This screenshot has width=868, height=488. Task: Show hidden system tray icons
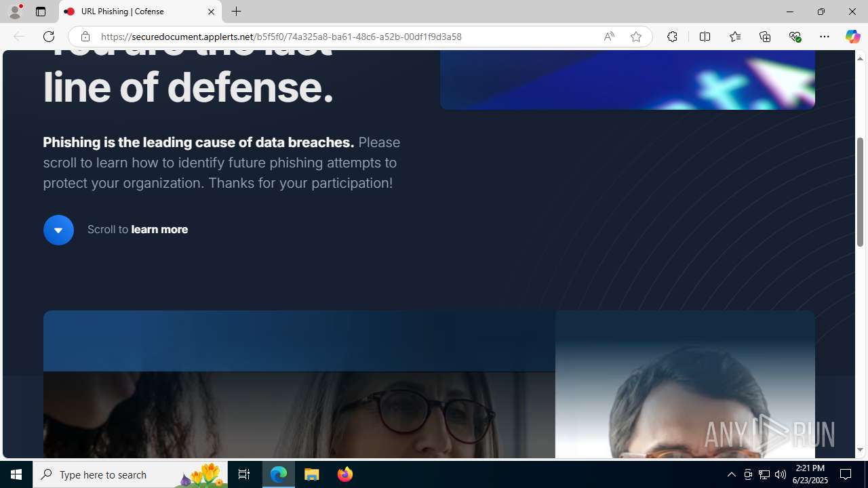(x=731, y=474)
